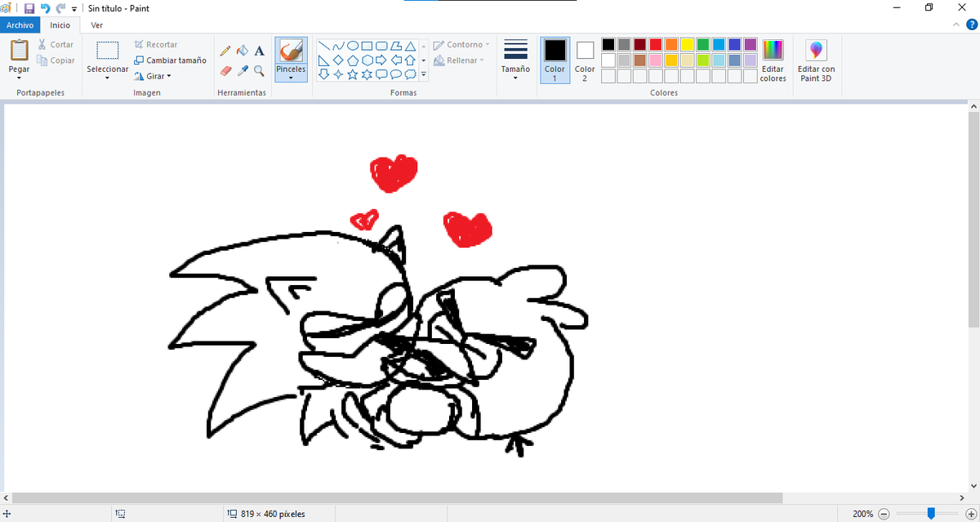Click the Seleccionar rectangle selection tool

pyautogui.click(x=108, y=51)
